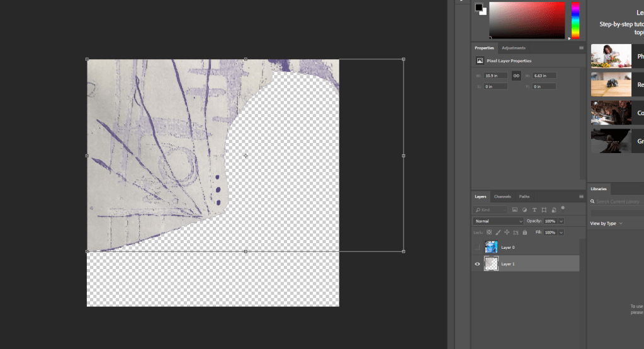
Task: Expand the Opacity slider dropdown arrow
Action: click(561, 221)
